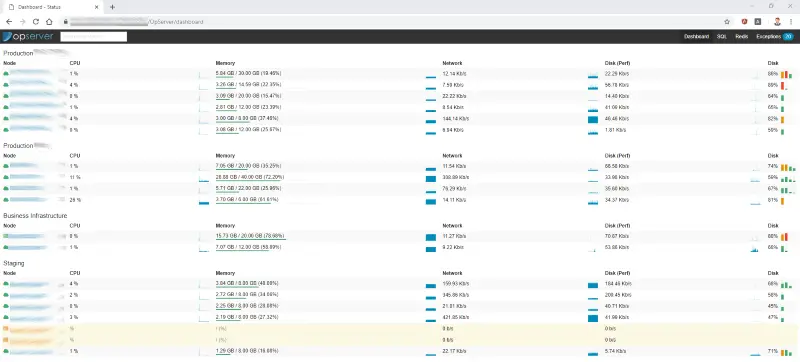
Task: Open the Dashboard nav item
Action: coord(696,37)
